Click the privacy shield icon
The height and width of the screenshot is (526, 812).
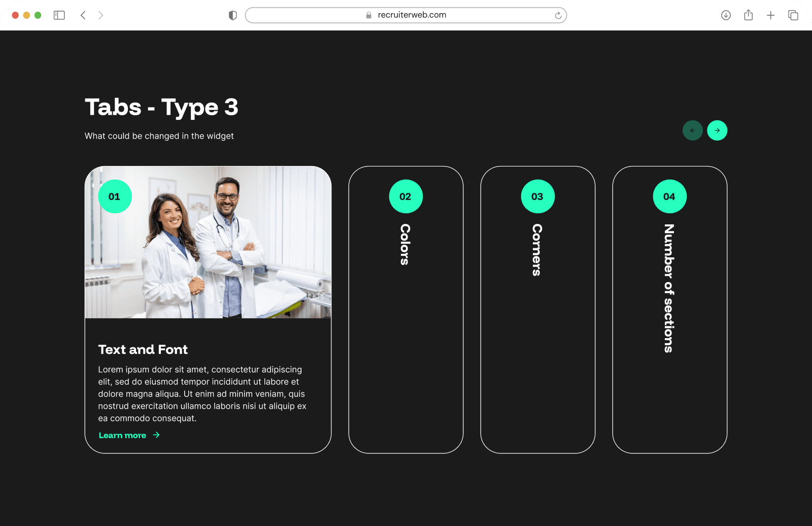click(233, 15)
